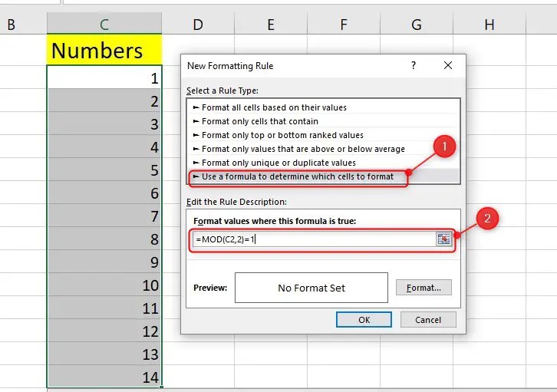Click the cell containing 4

104,147
